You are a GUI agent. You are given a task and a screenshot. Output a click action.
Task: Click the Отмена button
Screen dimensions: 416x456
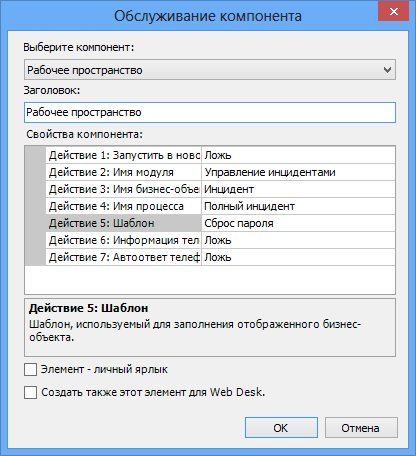(361, 428)
